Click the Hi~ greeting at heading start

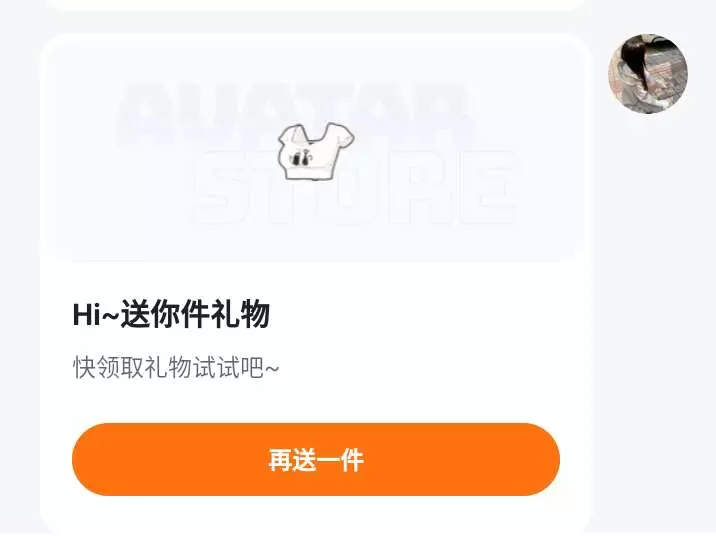click(x=96, y=315)
